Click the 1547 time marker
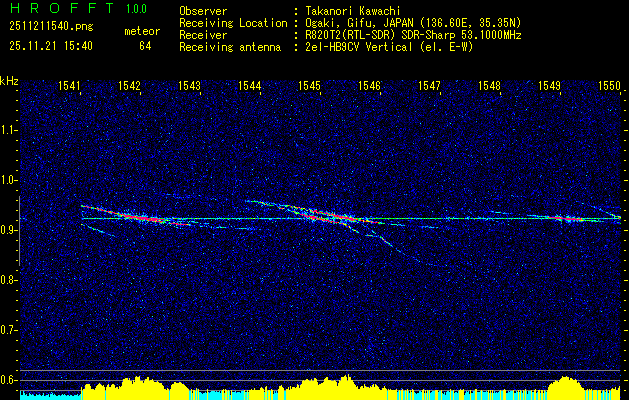Viewport: 629px width, 400px height. (x=429, y=86)
